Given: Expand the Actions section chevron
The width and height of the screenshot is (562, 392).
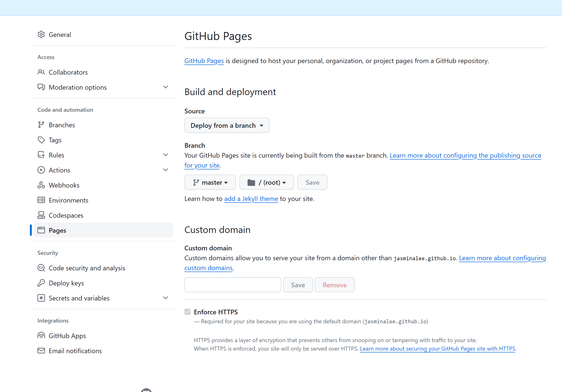Looking at the screenshot, I should [x=166, y=170].
